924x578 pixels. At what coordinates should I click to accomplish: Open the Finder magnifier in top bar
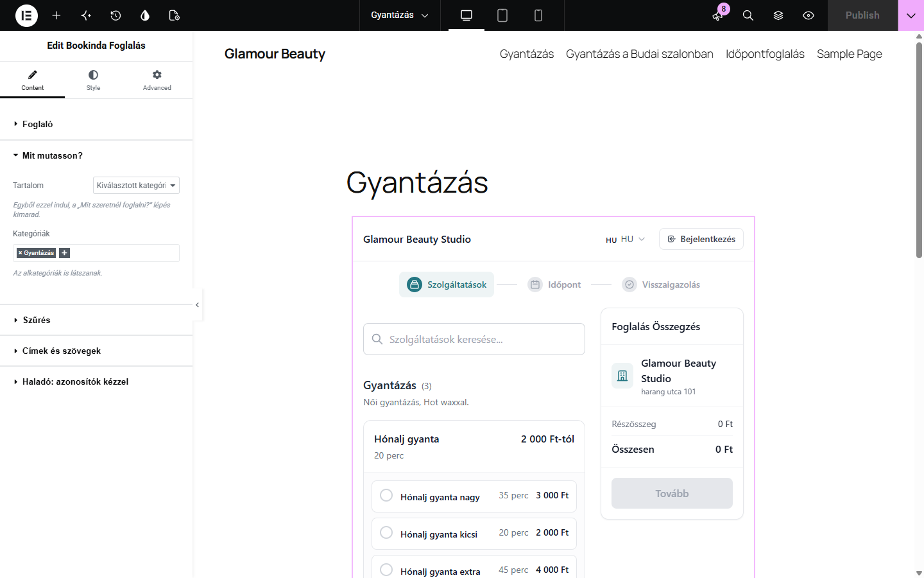(x=748, y=15)
